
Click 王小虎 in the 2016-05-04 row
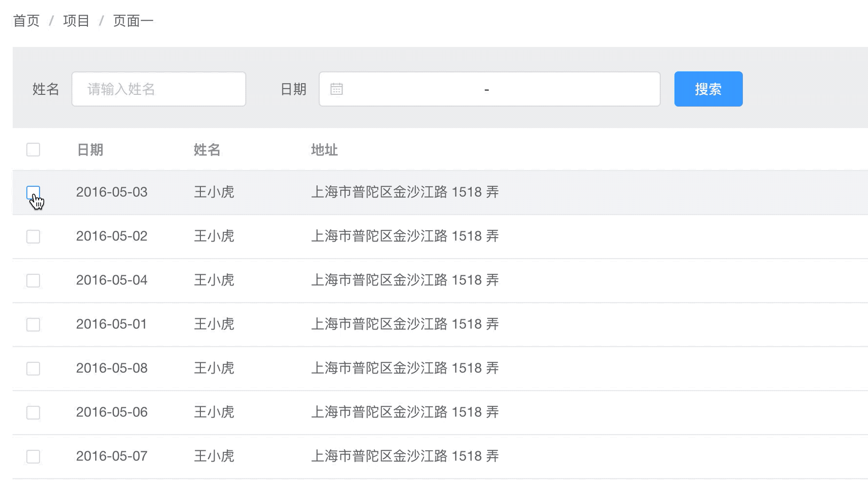point(214,280)
